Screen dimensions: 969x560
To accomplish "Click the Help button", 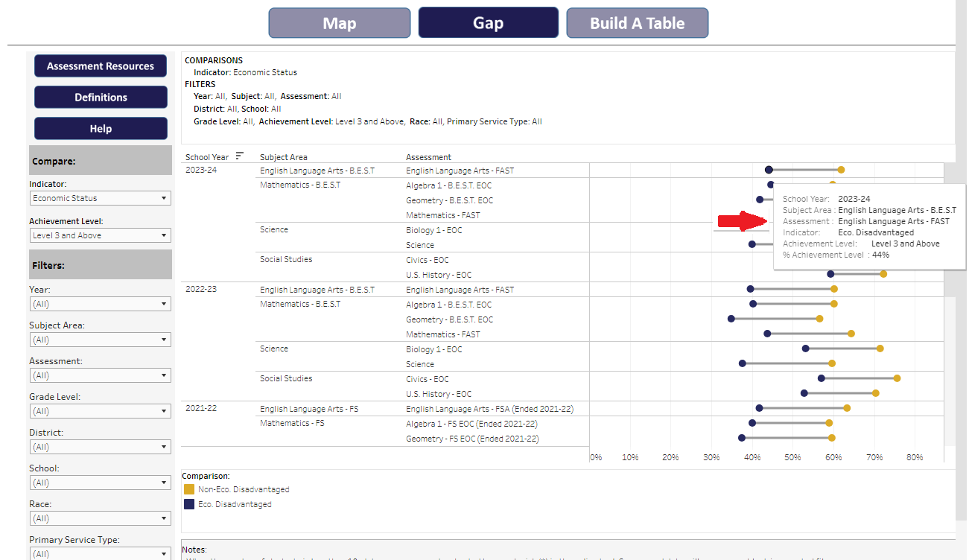I will coord(101,128).
